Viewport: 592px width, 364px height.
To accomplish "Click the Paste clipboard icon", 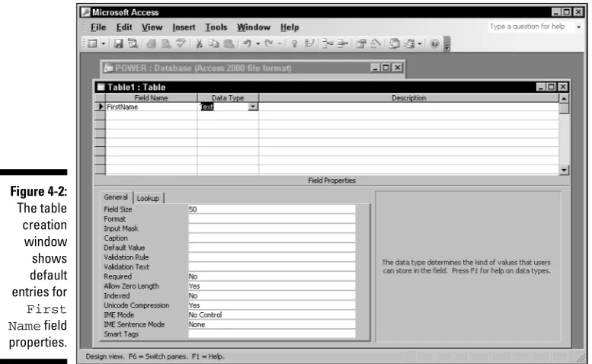I will (x=229, y=43).
